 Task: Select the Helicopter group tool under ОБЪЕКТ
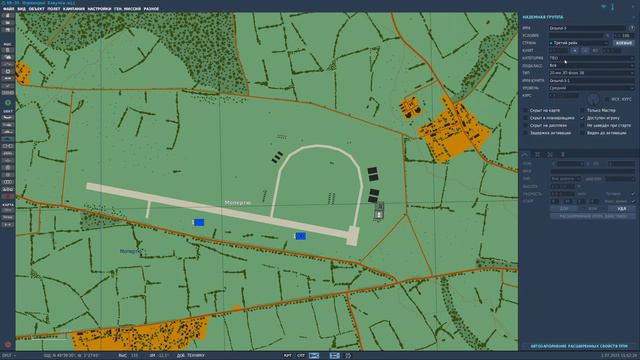(8, 124)
